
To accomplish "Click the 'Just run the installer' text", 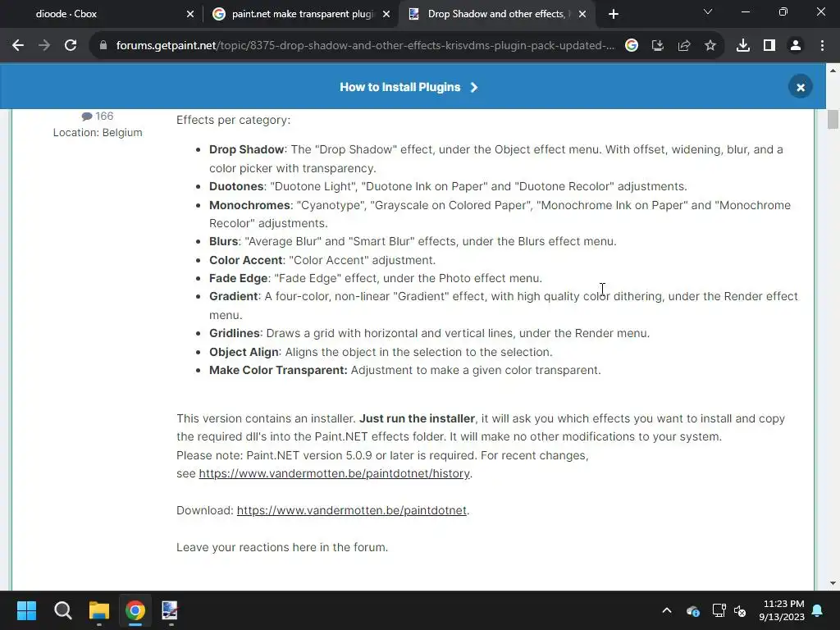I will [417, 418].
